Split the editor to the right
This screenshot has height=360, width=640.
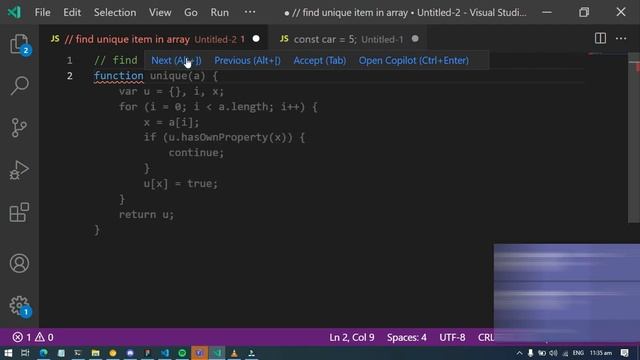[600, 38]
